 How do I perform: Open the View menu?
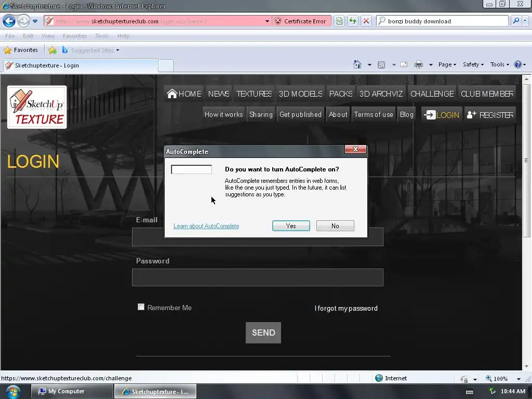point(48,36)
